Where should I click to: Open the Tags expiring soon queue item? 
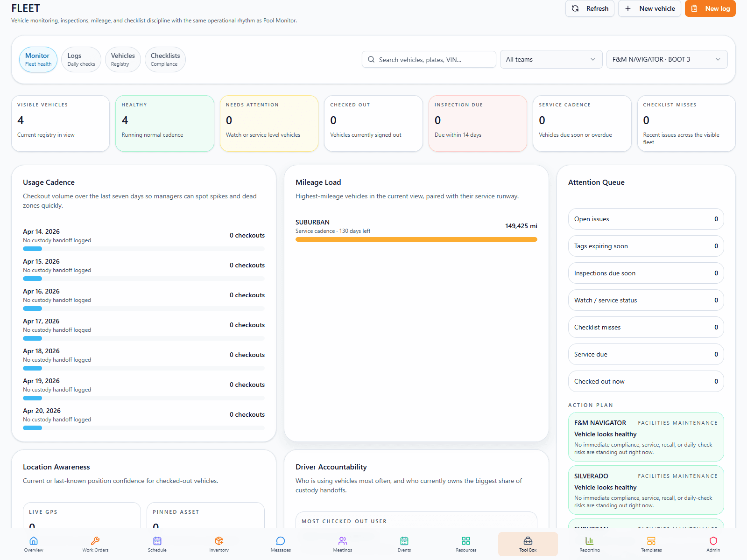click(x=646, y=246)
